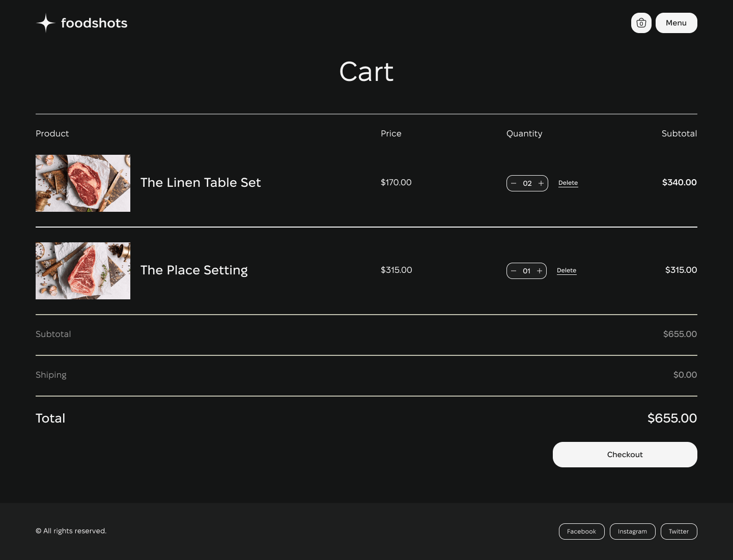733x560 pixels.
Task: Open The Place Setting product title
Action: [x=194, y=270]
